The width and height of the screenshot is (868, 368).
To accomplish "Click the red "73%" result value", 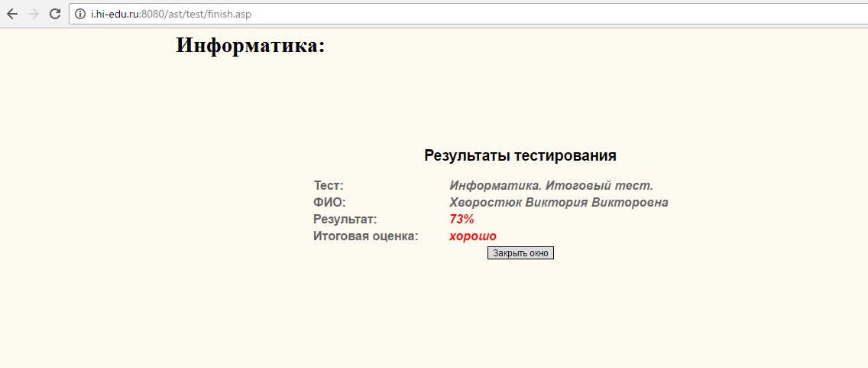I will click(462, 220).
